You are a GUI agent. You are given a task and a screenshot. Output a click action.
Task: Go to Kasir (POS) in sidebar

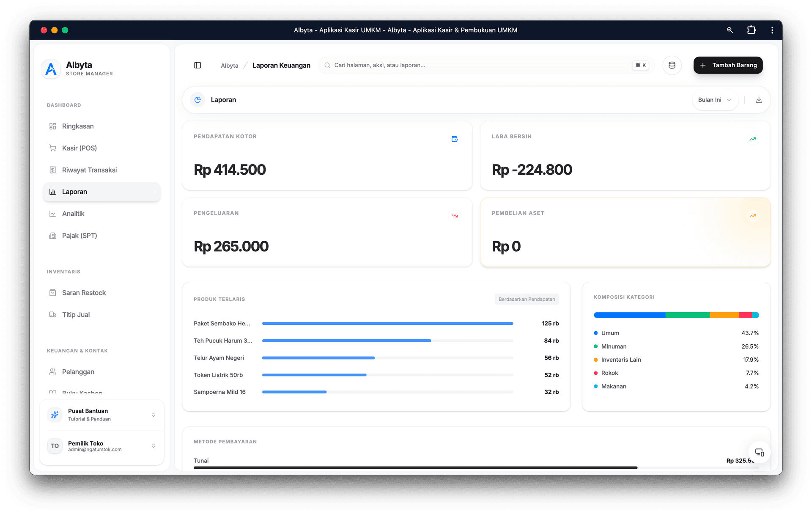point(79,148)
